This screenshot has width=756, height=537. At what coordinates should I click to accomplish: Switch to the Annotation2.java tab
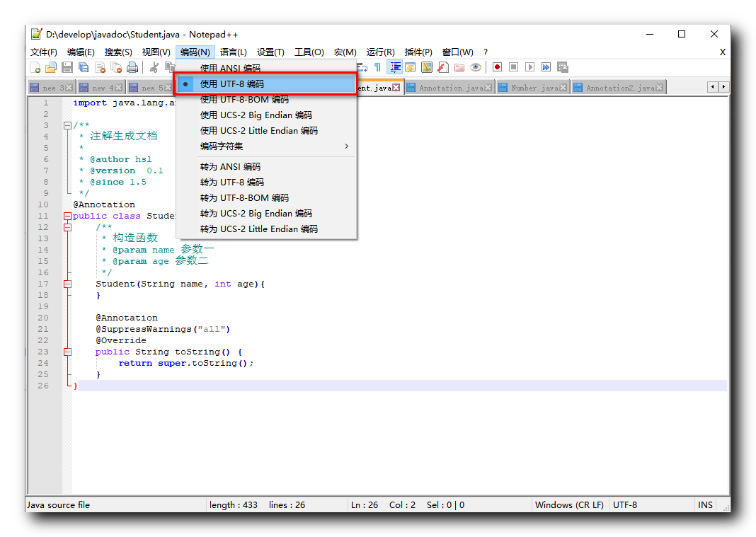pyautogui.click(x=619, y=87)
